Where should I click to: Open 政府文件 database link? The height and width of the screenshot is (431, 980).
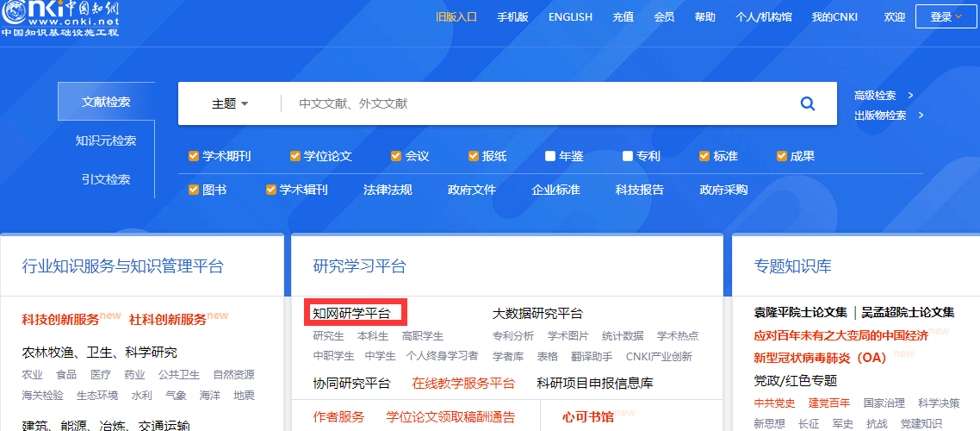pos(472,190)
